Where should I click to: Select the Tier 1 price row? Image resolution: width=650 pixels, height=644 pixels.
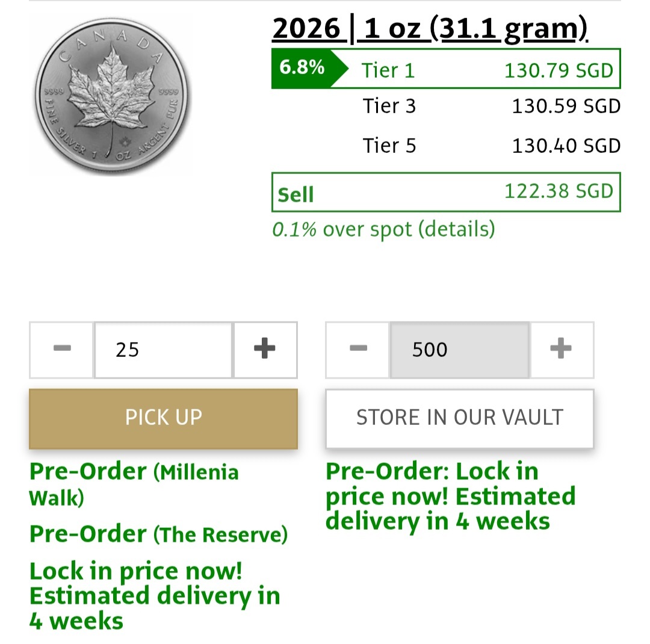click(446, 69)
